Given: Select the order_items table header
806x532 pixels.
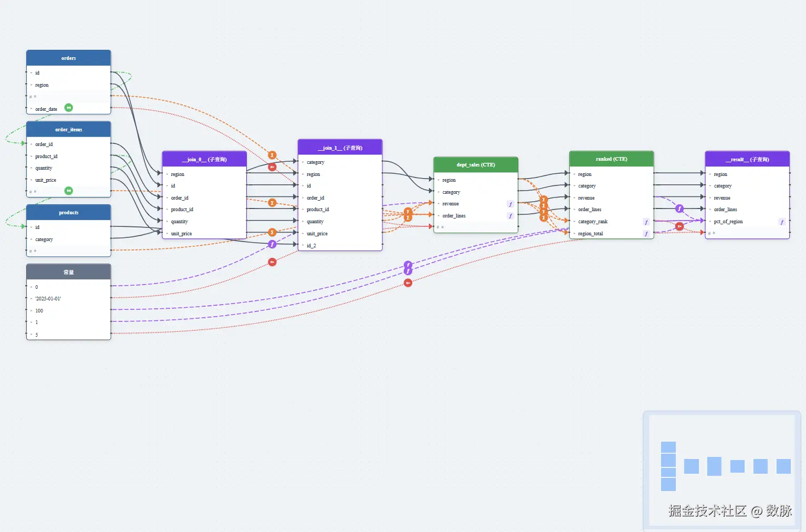Looking at the screenshot, I should click(69, 130).
